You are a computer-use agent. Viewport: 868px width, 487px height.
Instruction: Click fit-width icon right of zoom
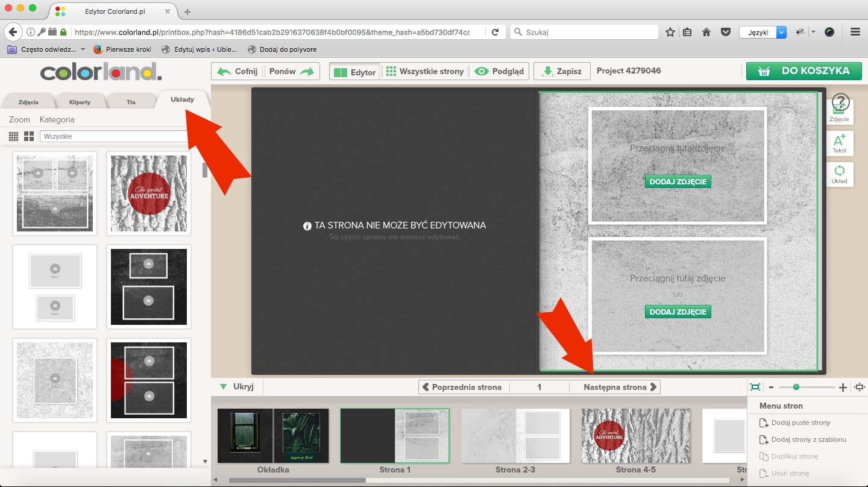point(859,387)
